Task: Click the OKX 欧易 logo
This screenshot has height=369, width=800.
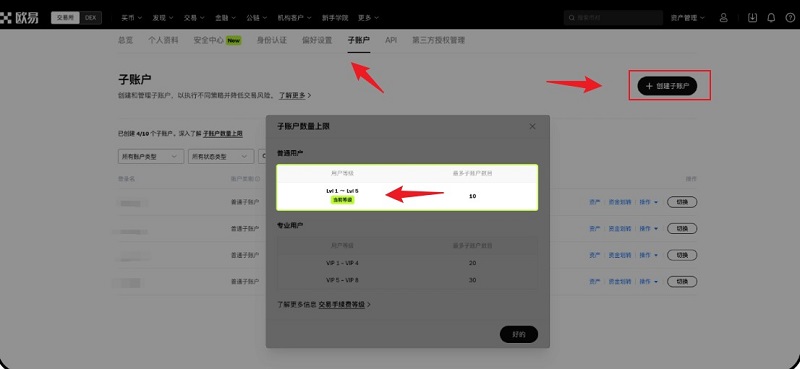Action: (x=20, y=18)
